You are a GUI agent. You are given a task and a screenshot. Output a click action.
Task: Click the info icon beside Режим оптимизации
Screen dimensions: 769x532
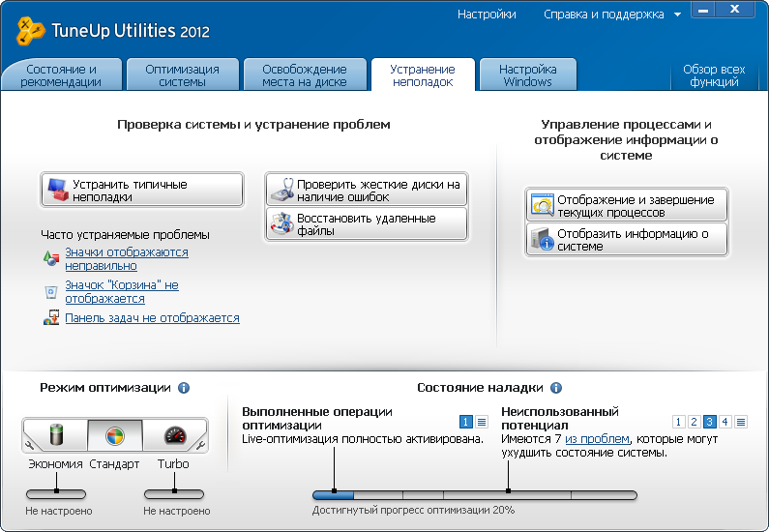click(x=184, y=388)
